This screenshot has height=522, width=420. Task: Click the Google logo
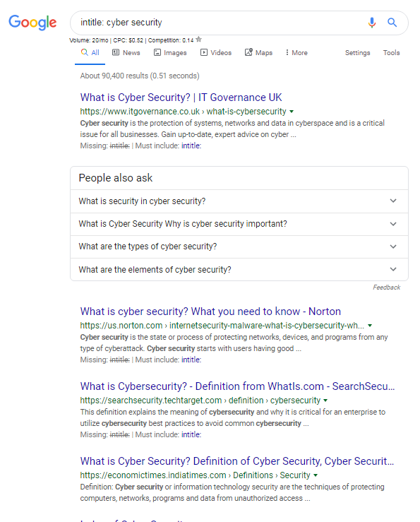pyautogui.click(x=32, y=23)
